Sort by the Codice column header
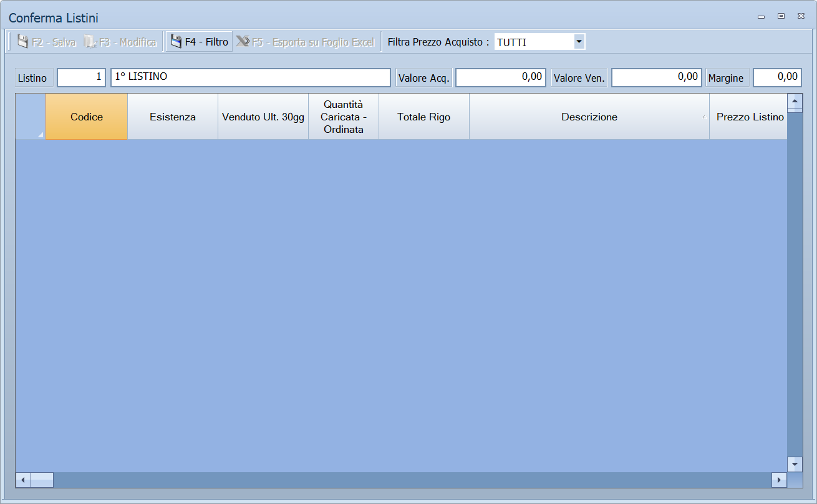 coord(87,117)
